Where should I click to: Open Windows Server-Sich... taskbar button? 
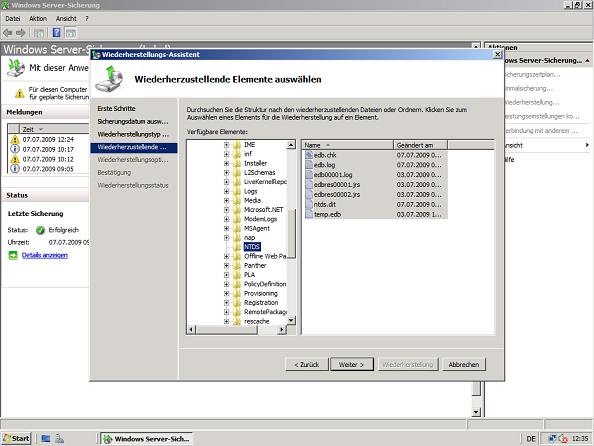(147, 439)
